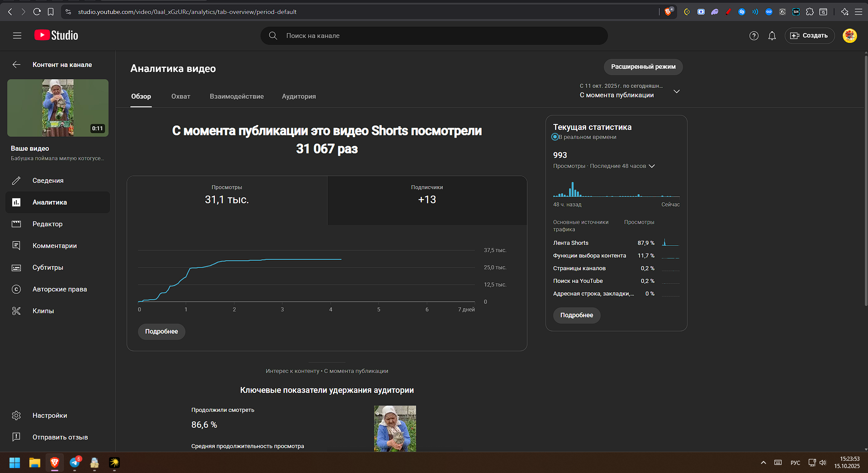Click the back arrow to channel content
Screen dimensions: 868x473
[16, 65]
